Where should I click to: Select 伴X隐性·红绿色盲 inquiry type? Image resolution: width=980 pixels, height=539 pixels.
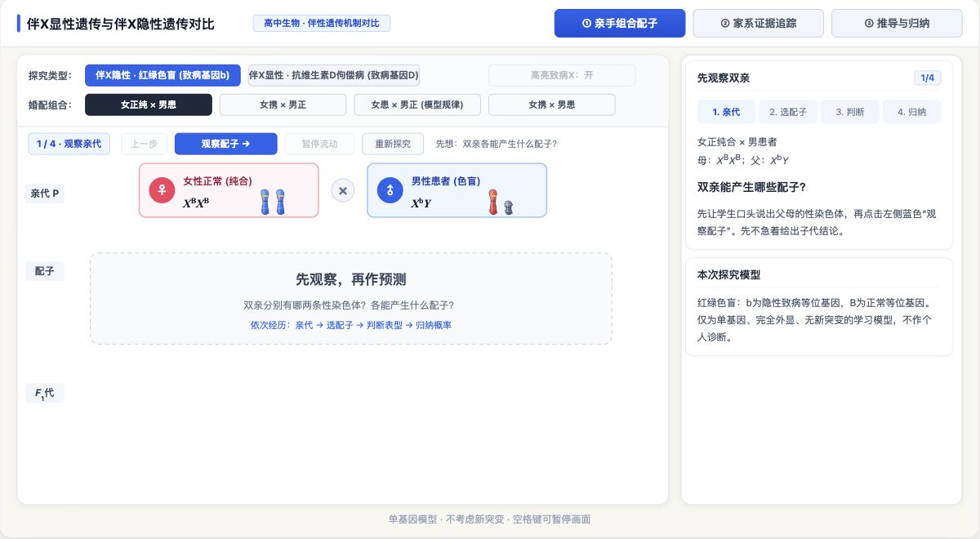coord(163,75)
